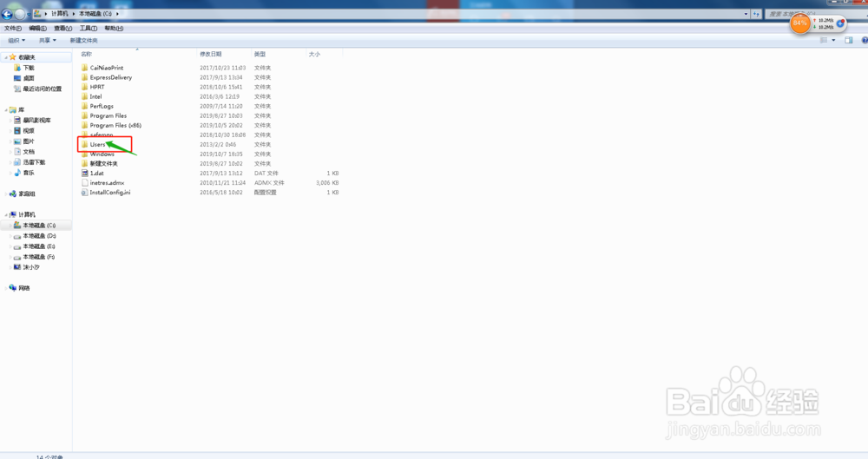Click the blue plus icon on speed widget
The height and width of the screenshot is (459, 868).
point(840,23)
